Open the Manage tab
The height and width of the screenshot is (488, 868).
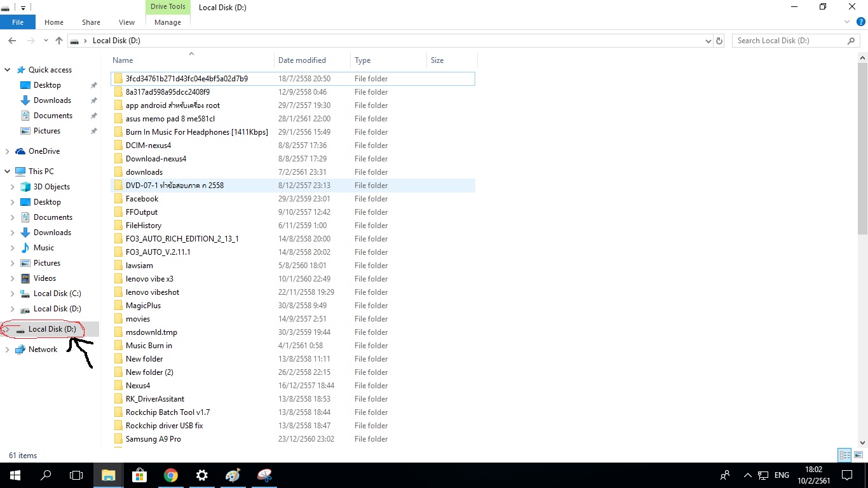pos(168,22)
